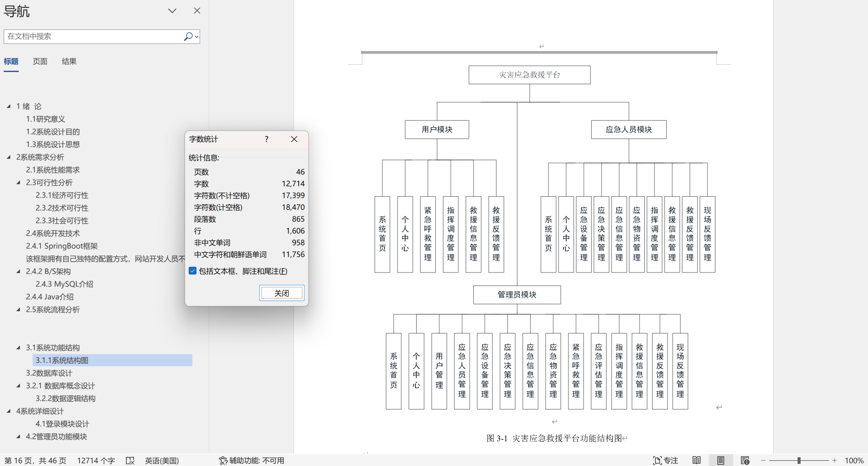Click the accessibility checker status icon
Viewport: 868px width, 466px height.
click(x=223, y=460)
